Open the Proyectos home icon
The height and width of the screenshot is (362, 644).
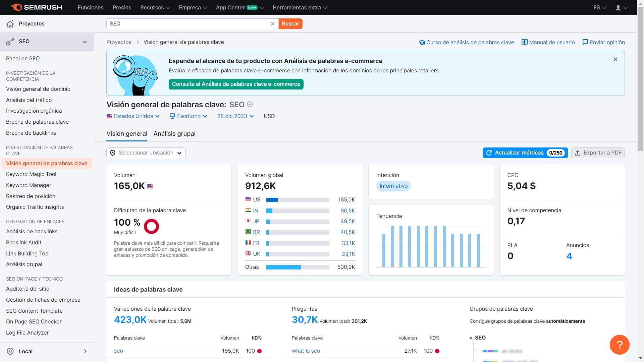tap(10, 24)
